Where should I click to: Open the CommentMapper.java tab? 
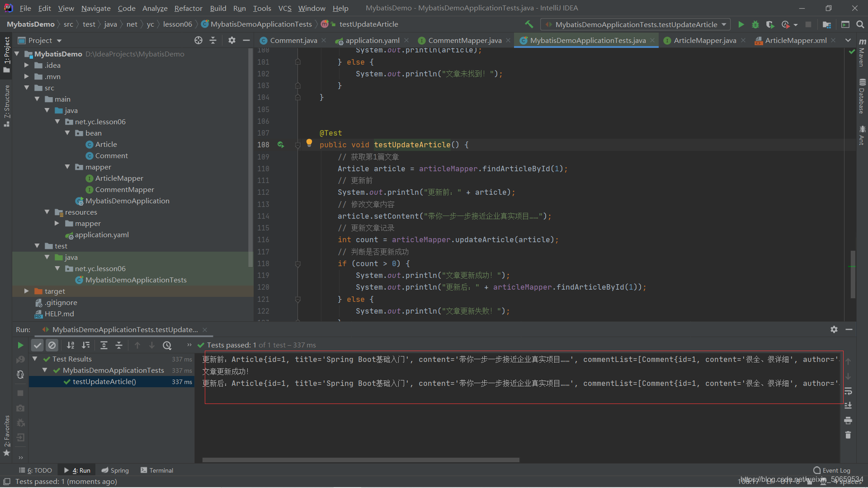[x=465, y=40]
